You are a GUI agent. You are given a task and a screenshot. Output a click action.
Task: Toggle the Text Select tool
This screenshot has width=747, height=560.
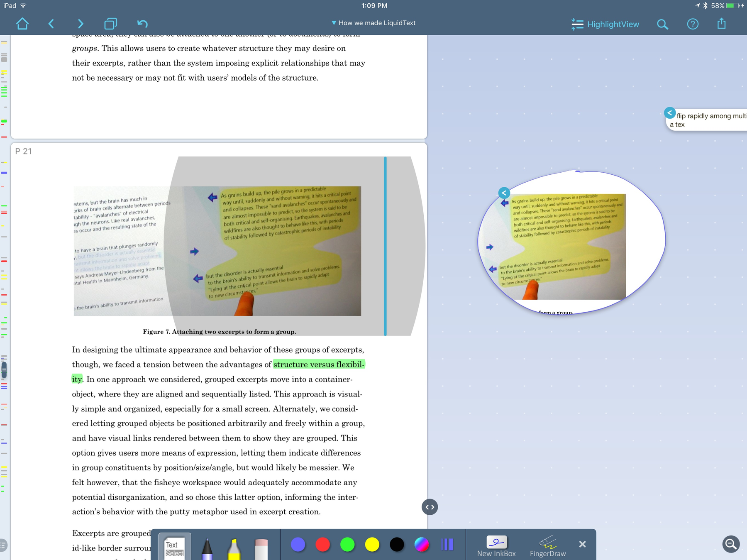(175, 547)
